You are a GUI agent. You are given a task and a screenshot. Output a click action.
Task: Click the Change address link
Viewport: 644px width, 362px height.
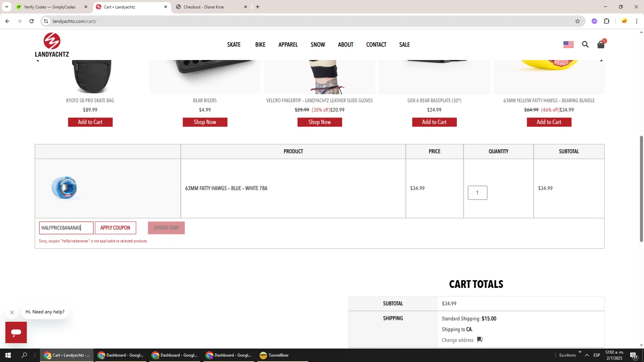(x=458, y=340)
